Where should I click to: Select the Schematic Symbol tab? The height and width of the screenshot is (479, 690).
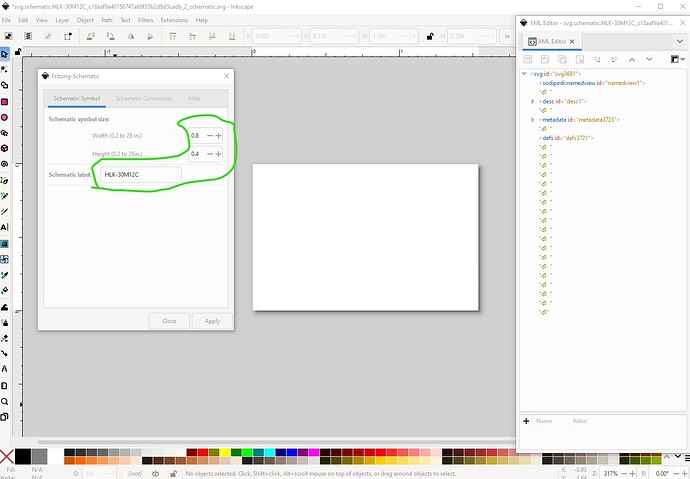click(x=77, y=99)
